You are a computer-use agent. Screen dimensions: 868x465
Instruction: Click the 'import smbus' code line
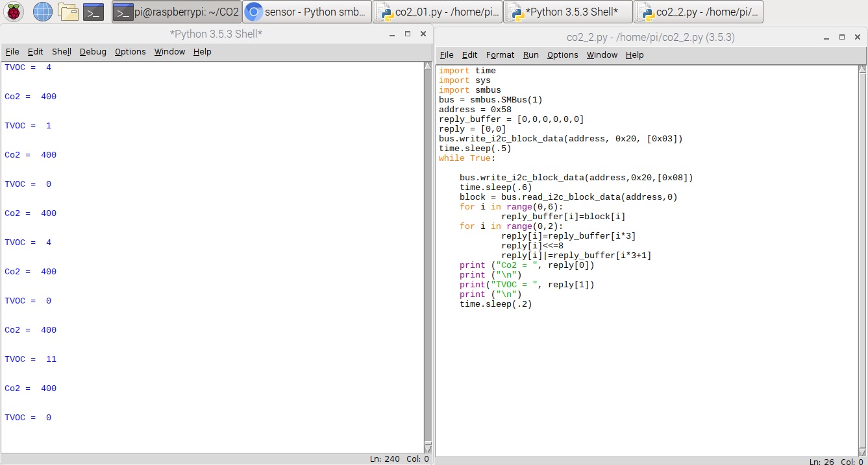pyautogui.click(x=470, y=90)
